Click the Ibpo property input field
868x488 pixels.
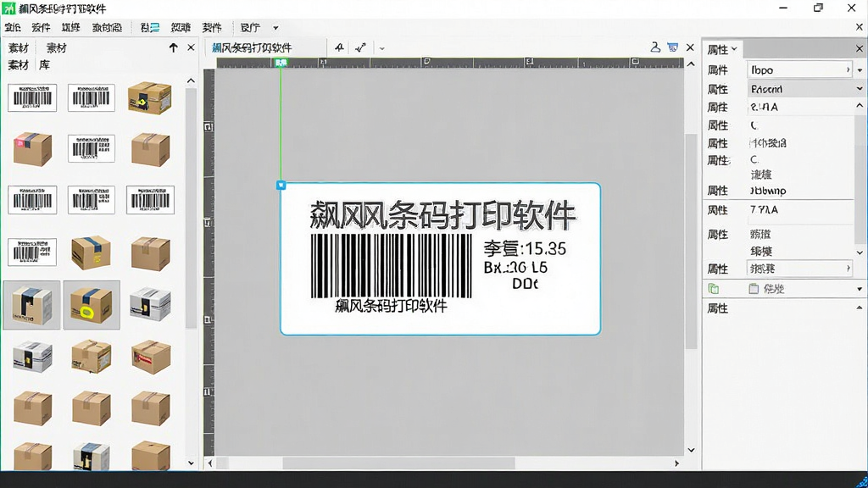tap(799, 69)
